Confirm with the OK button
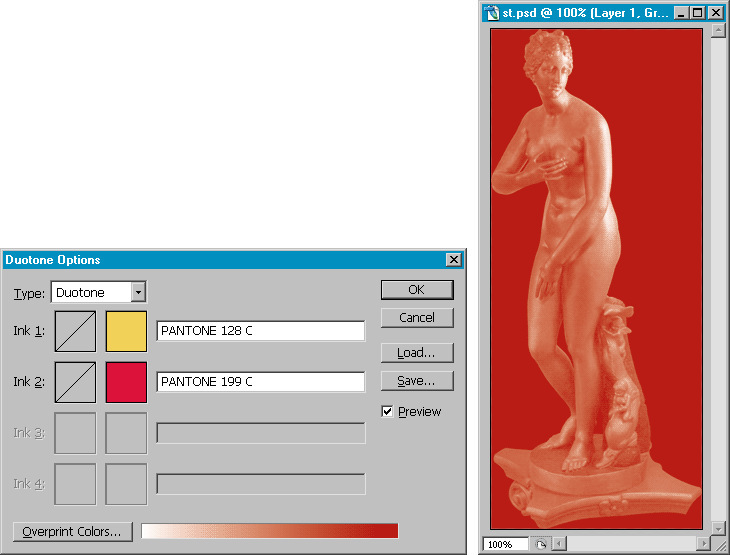730x555 pixels. [417, 290]
